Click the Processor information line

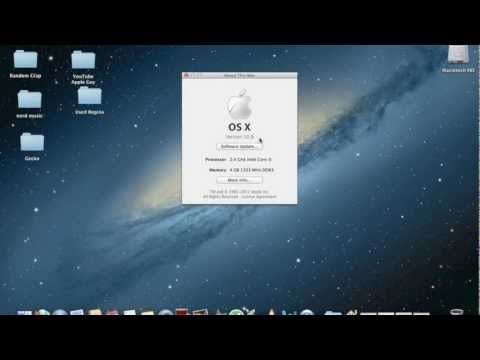pyautogui.click(x=238, y=160)
